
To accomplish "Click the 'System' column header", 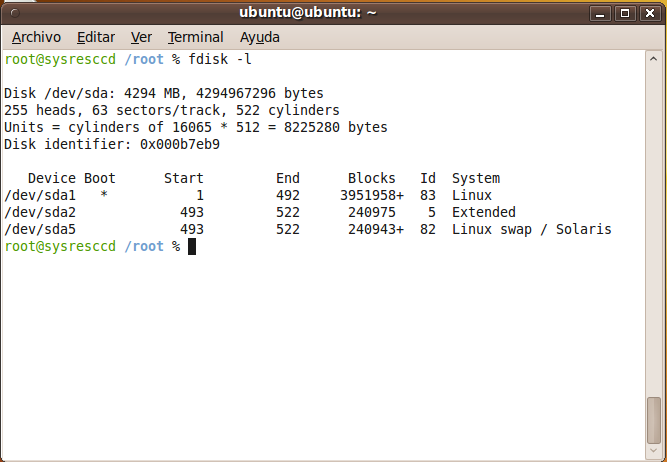I will 476,178.
